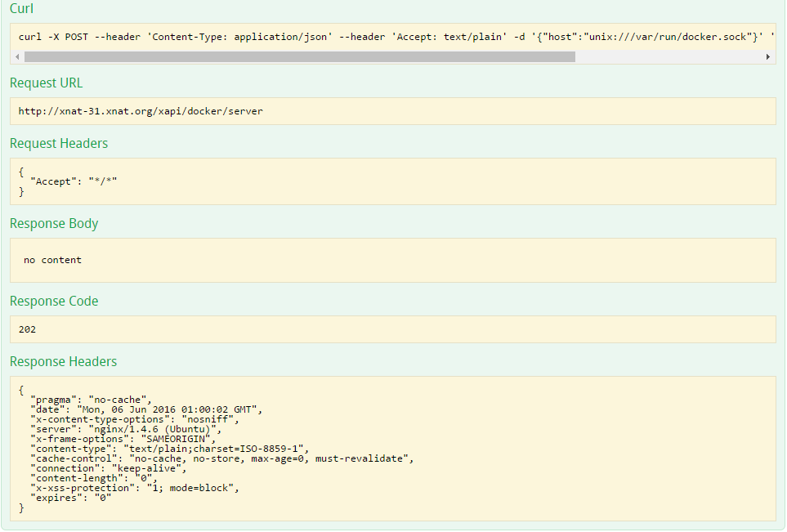
Task: Click the right scroll arrow in Curl box
Action: click(768, 57)
